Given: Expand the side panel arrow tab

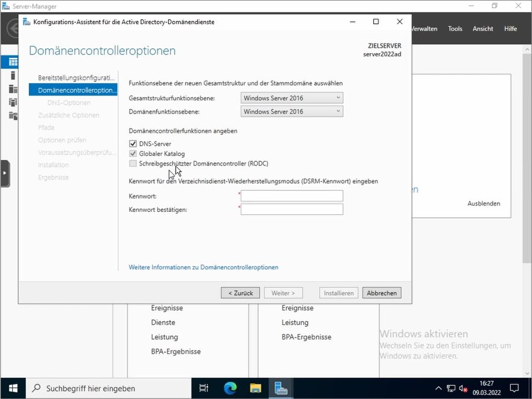Looking at the screenshot, I should (x=5, y=173).
